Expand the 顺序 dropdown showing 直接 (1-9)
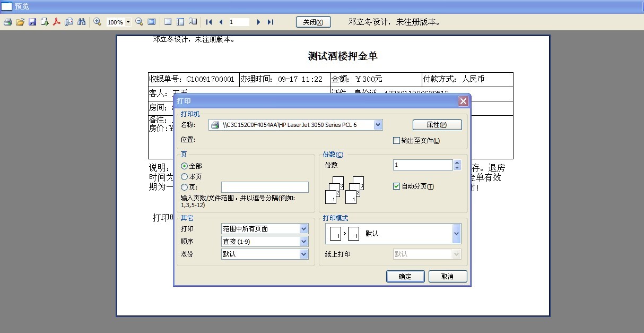Screen dimensions: 644x333 coord(303,241)
